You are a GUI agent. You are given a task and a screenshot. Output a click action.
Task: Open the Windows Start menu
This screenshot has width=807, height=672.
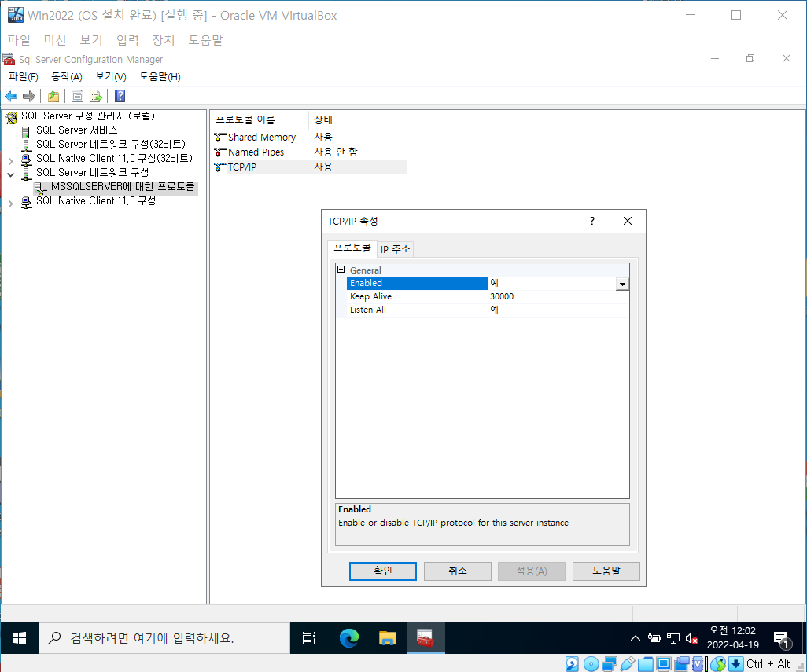click(20, 638)
